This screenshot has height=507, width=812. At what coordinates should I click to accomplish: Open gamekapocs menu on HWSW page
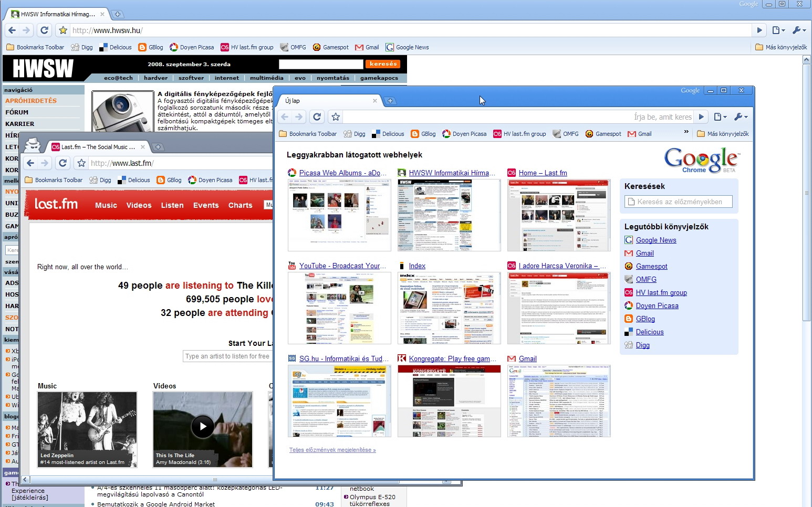click(379, 78)
